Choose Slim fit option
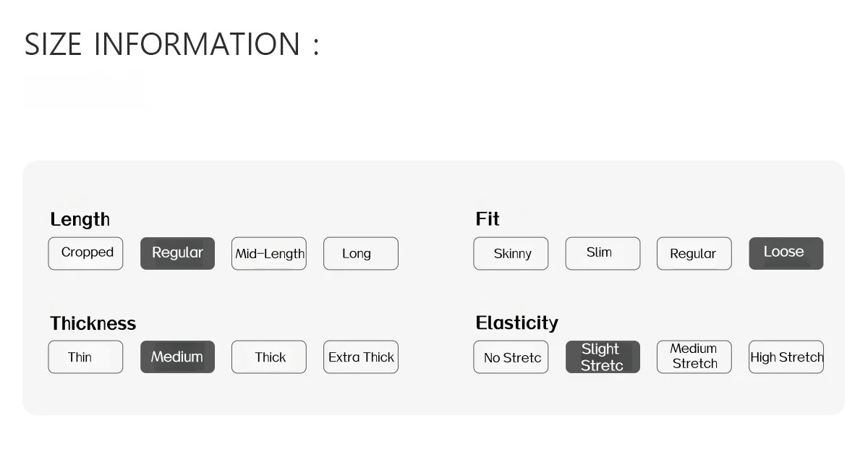The image size is (868, 452). tap(603, 253)
